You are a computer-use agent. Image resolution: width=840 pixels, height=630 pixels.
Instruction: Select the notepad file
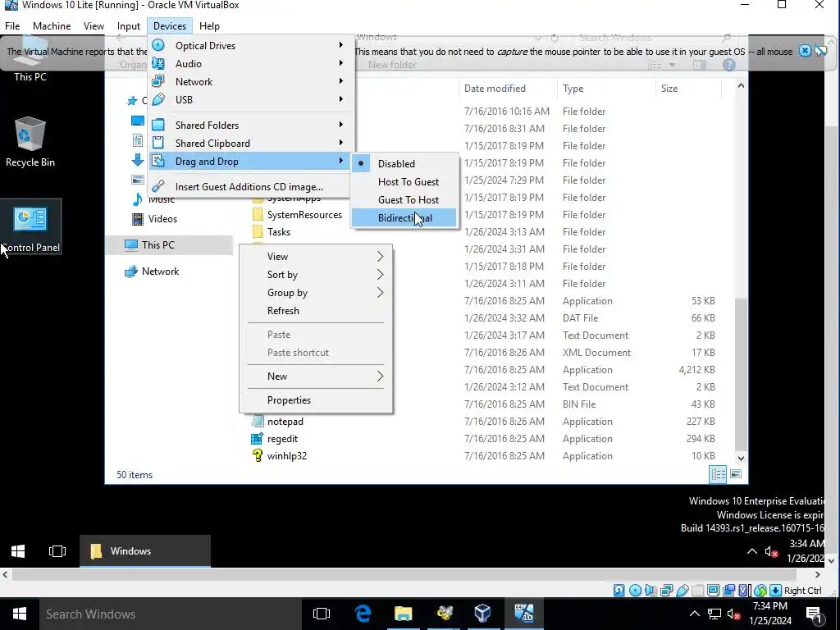(x=285, y=422)
